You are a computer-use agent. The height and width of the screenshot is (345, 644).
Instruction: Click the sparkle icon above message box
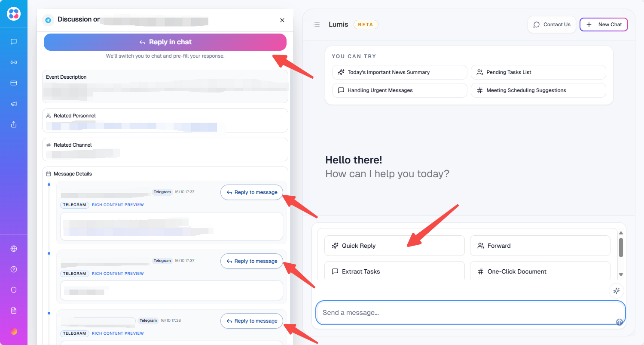(x=616, y=291)
